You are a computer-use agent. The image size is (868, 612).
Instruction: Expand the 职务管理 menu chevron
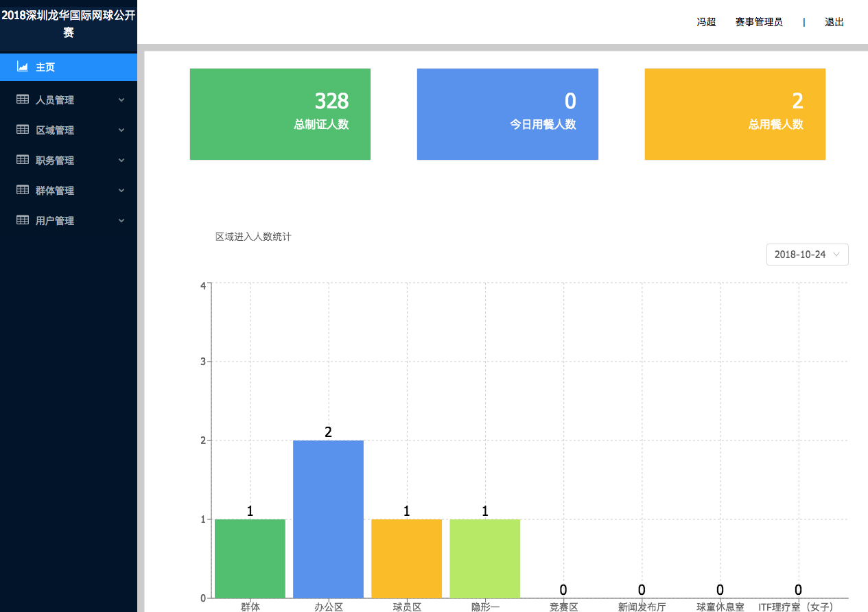click(121, 161)
